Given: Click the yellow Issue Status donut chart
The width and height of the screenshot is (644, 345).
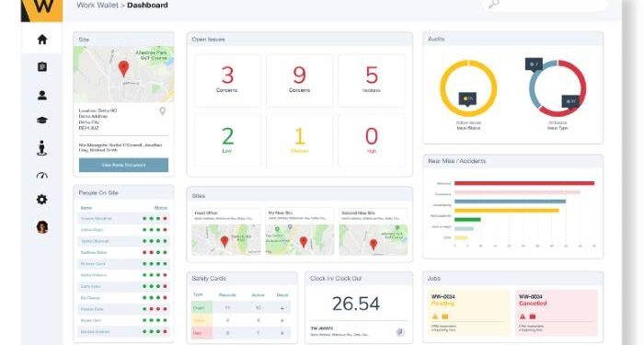Looking at the screenshot, I should 468,88.
